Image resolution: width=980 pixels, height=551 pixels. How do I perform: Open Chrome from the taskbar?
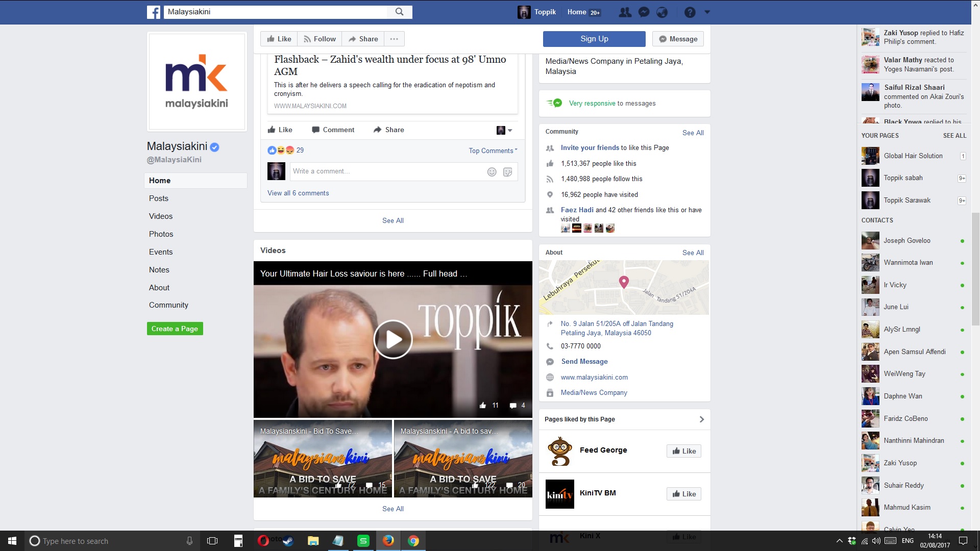[x=413, y=541]
